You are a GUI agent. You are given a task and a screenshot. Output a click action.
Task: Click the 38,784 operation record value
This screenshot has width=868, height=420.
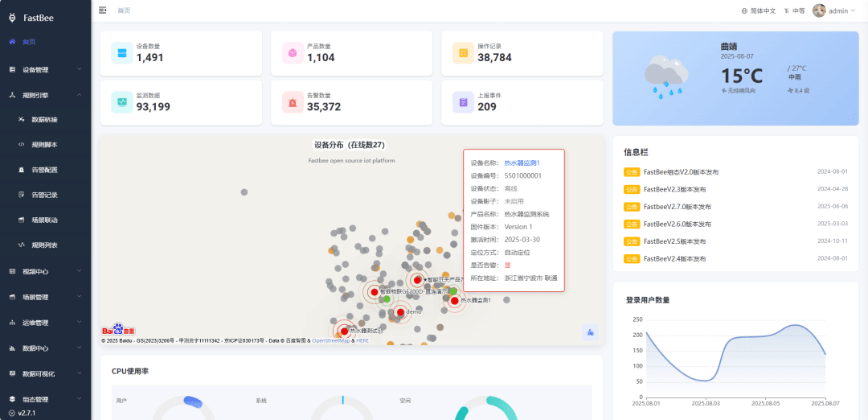(494, 58)
